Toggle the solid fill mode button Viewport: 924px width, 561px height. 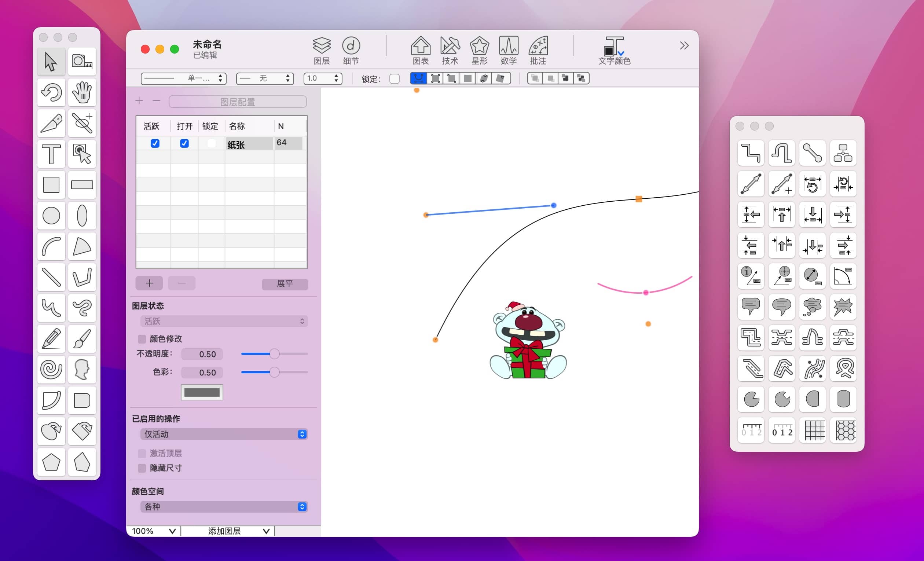point(467,78)
